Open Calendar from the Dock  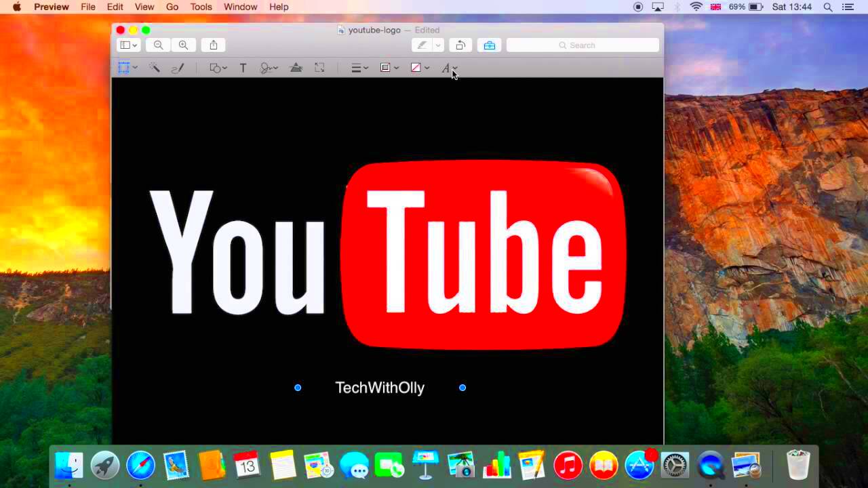(x=247, y=466)
